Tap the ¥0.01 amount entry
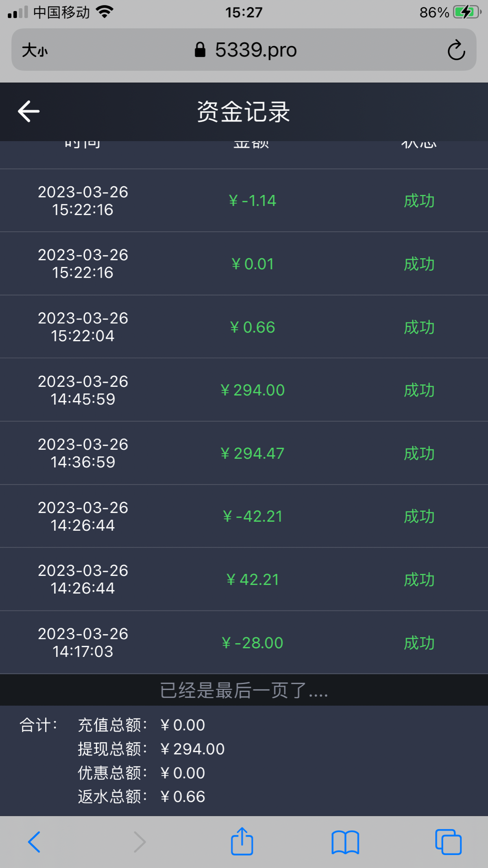The width and height of the screenshot is (488, 868). point(252,264)
